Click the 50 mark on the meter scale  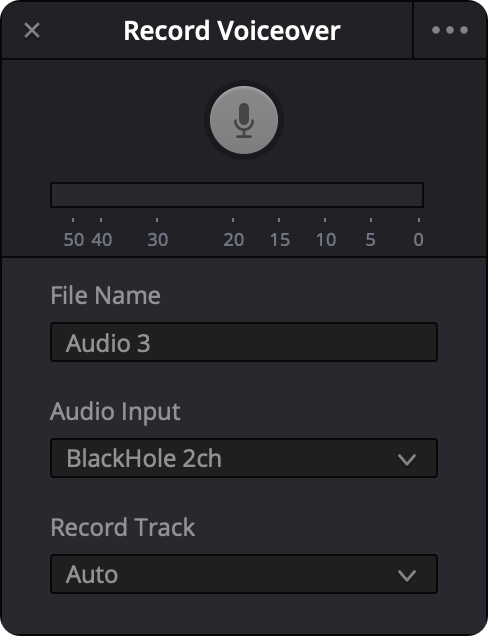(74, 240)
